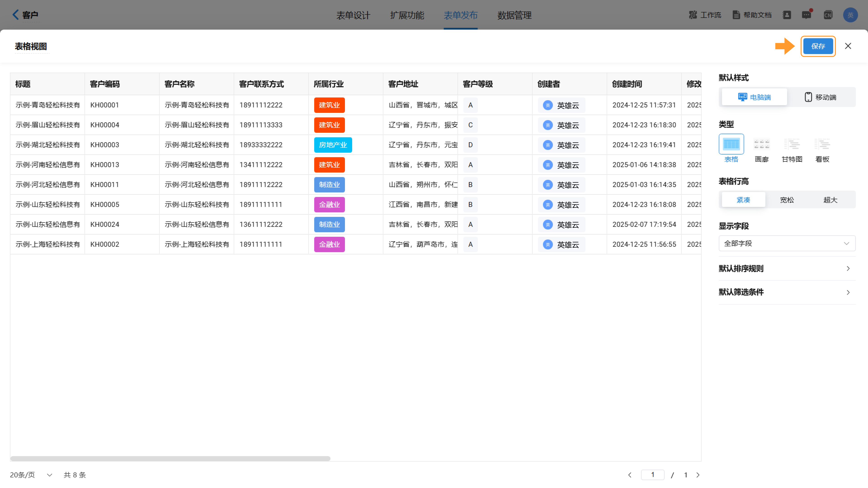Switch default style to 电脑端
Screen dimensions: 868x488
point(754,97)
